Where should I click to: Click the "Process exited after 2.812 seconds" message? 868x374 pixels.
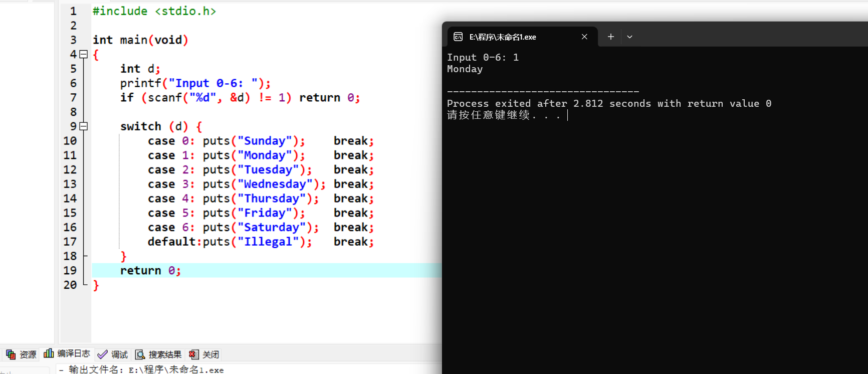(609, 104)
